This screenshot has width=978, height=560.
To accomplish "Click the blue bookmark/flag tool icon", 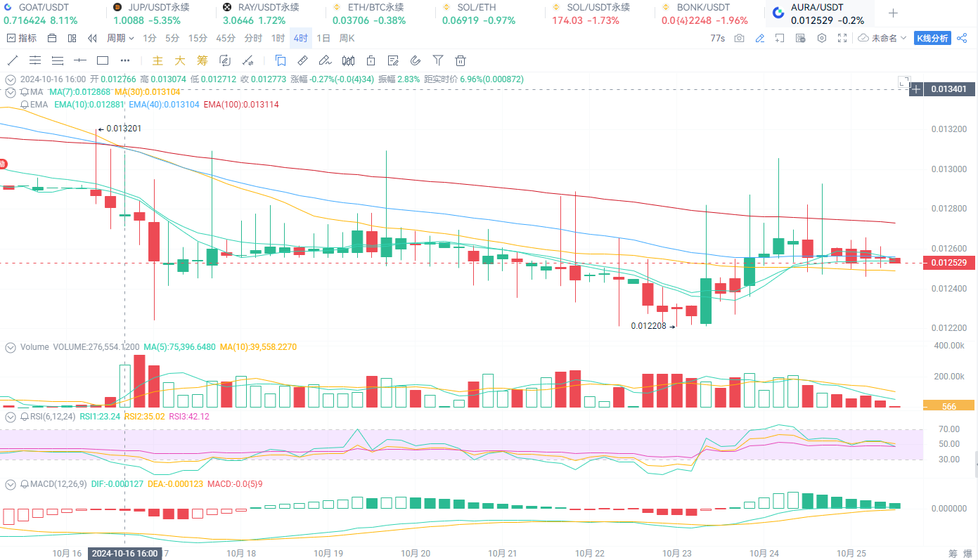I will (x=281, y=60).
